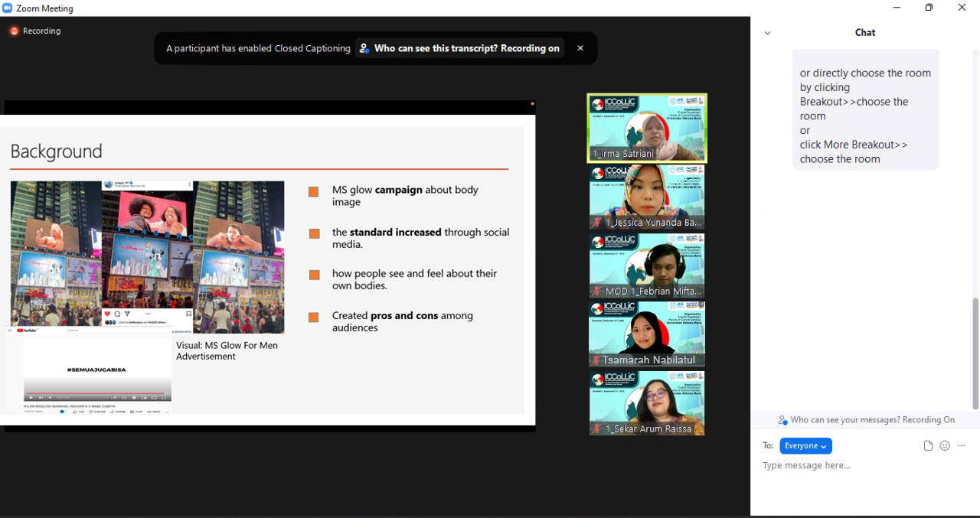Click 'Who can see this transcript? Recording on'

pos(459,48)
